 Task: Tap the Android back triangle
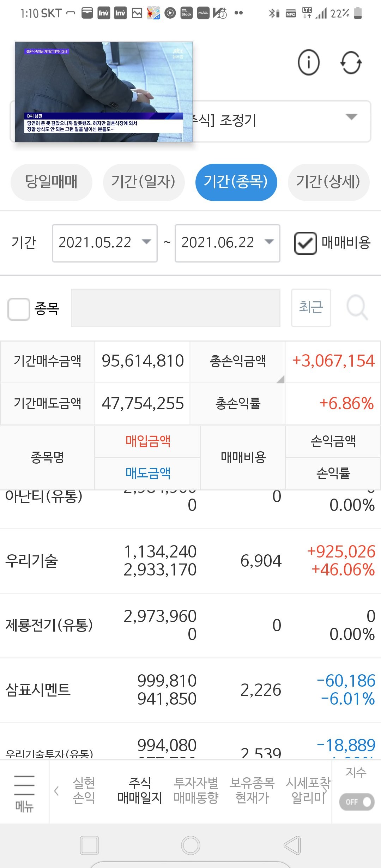tap(292, 845)
